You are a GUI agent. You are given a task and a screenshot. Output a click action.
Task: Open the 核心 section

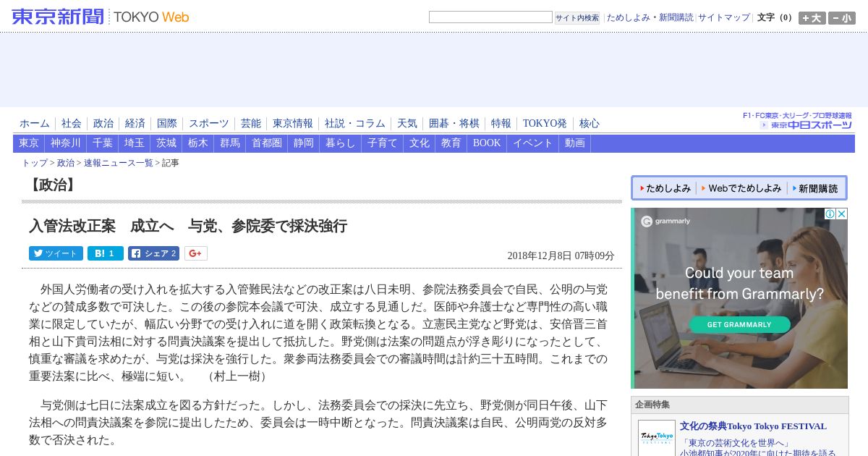(590, 124)
